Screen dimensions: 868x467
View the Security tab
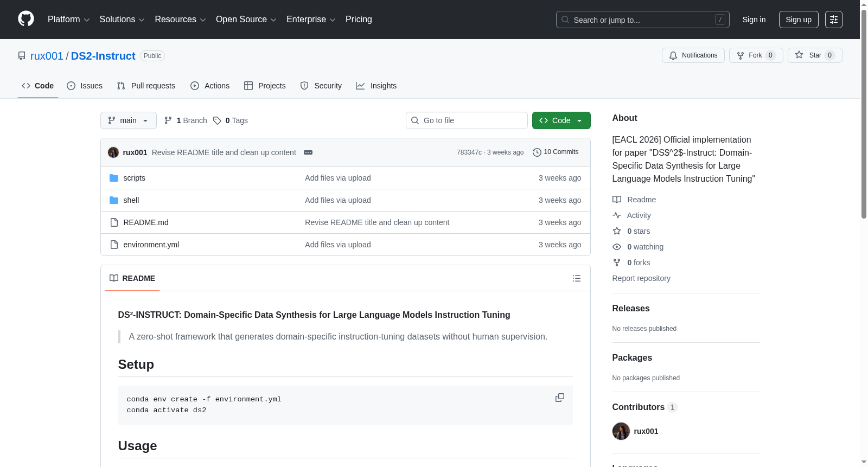pos(321,86)
